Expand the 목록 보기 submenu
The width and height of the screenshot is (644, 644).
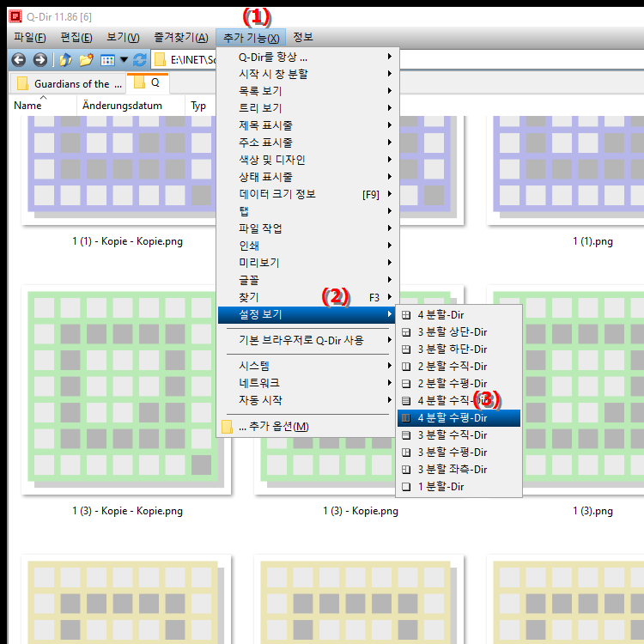click(307, 91)
